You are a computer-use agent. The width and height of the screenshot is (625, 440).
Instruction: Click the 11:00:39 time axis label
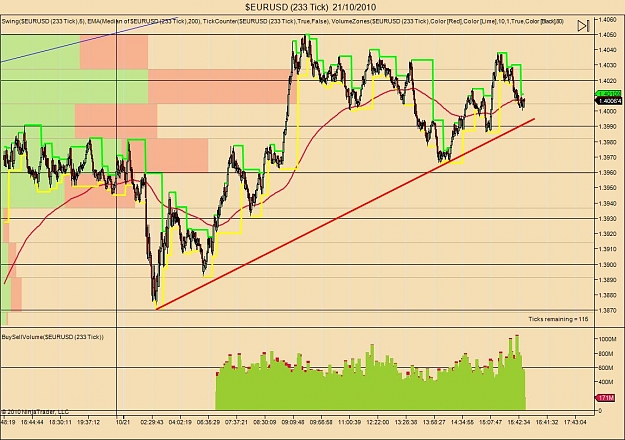coord(349,422)
